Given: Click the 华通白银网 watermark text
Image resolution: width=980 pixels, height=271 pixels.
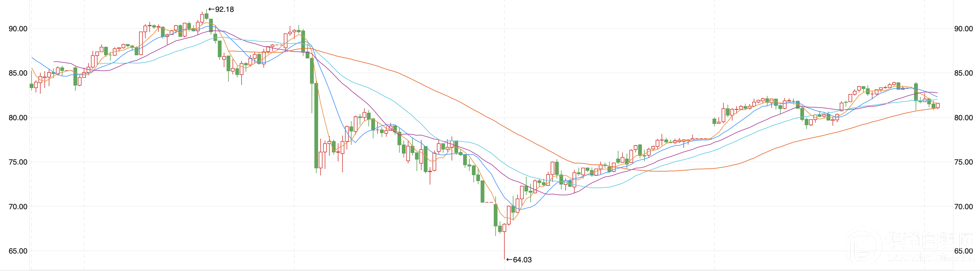Looking at the screenshot, I should coord(929,240).
